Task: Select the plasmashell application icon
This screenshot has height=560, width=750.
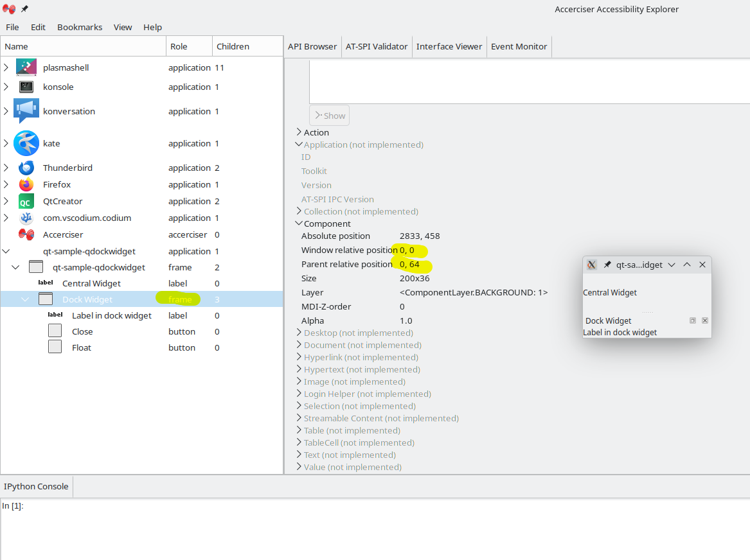Action: [x=26, y=67]
